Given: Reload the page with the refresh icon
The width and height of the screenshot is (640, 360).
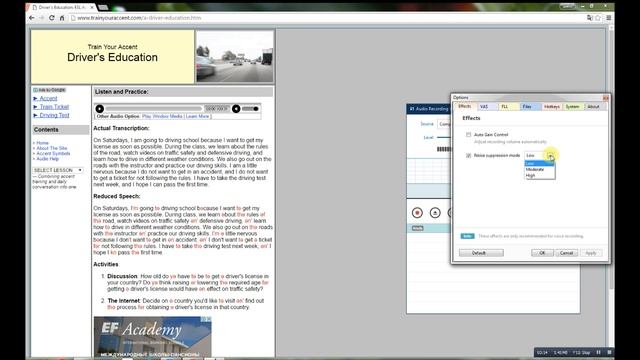Looking at the screenshot, I should (x=52, y=18).
